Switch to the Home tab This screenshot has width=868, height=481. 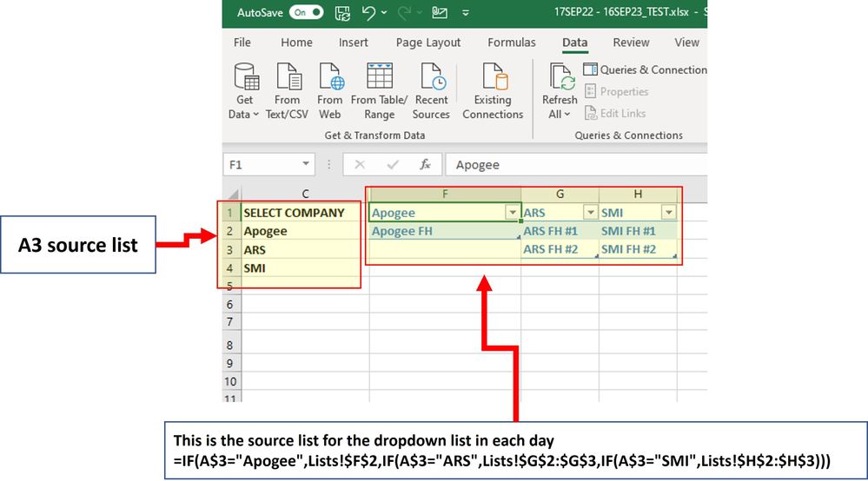point(296,42)
